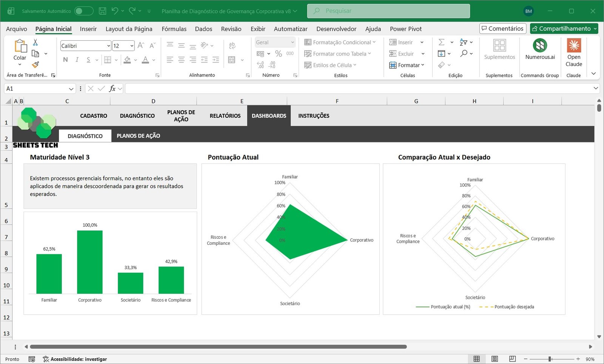Toggle italic formatting
Viewport: 604px width, 364px height.
point(77,60)
